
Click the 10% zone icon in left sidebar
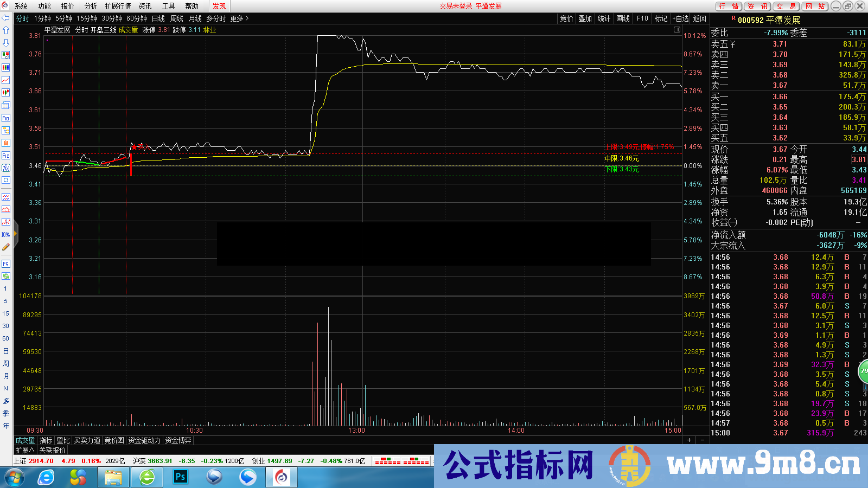(x=6, y=235)
